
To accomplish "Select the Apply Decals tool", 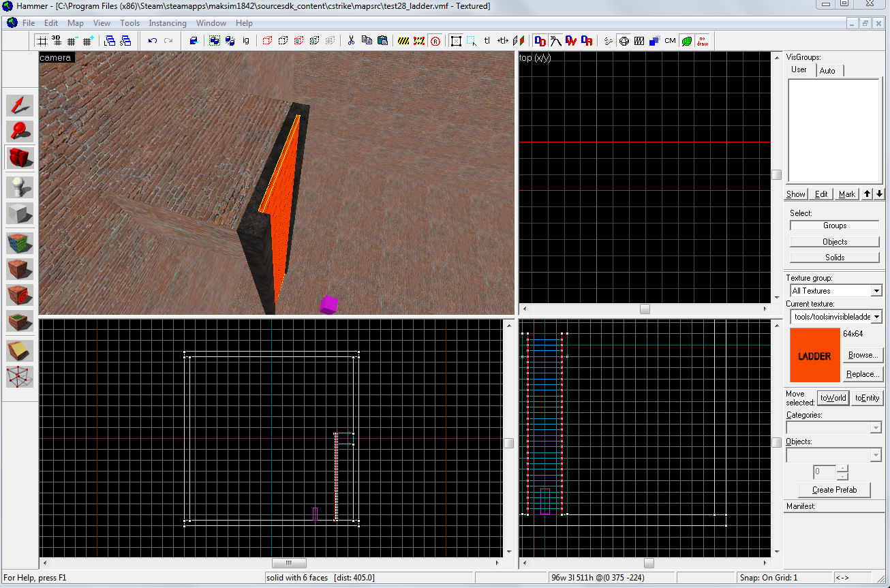I will coord(20,295).
